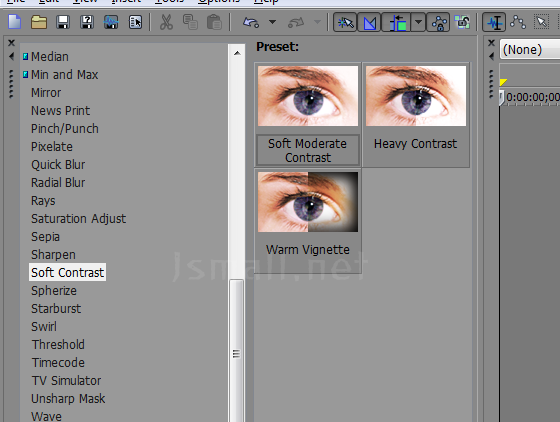Click the Render As waveform icon

(x=111, y=22)
